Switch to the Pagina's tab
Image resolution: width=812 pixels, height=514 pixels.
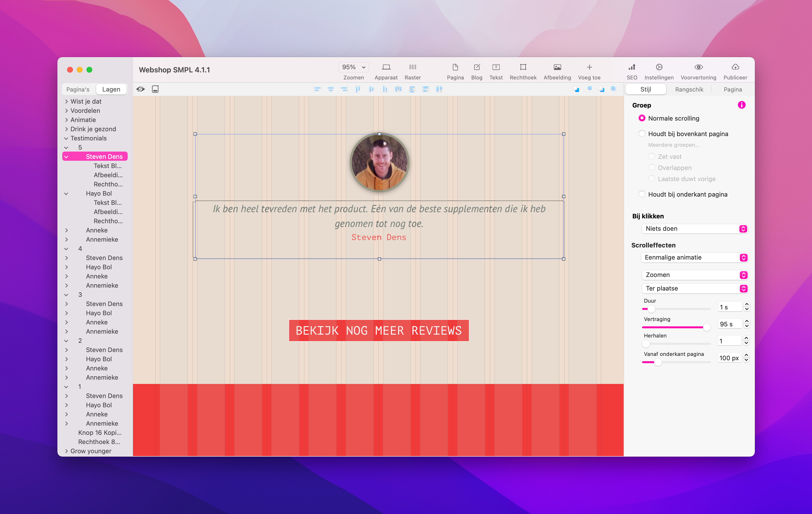click(78, 89)
